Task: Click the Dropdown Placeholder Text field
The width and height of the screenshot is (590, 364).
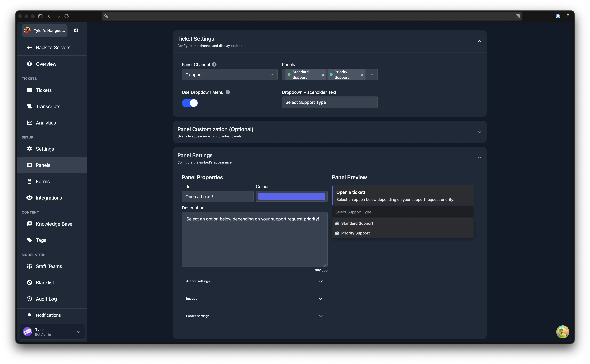Action: [x=329, y=102]
